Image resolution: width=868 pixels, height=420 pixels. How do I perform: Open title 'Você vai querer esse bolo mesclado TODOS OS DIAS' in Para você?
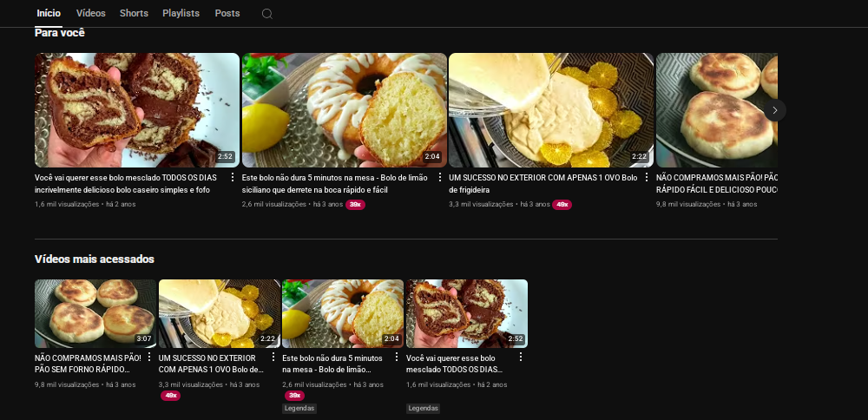126,184
